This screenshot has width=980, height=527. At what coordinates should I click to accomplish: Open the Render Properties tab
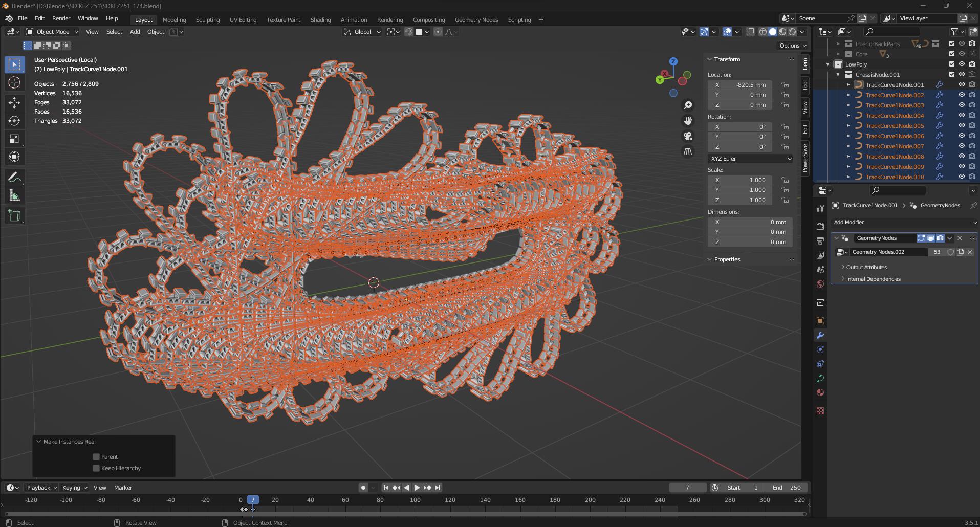click(x=820, y=227)
